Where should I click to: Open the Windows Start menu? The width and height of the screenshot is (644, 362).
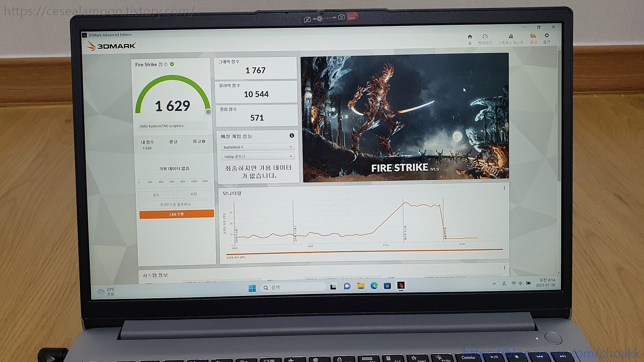coord(252,288)
